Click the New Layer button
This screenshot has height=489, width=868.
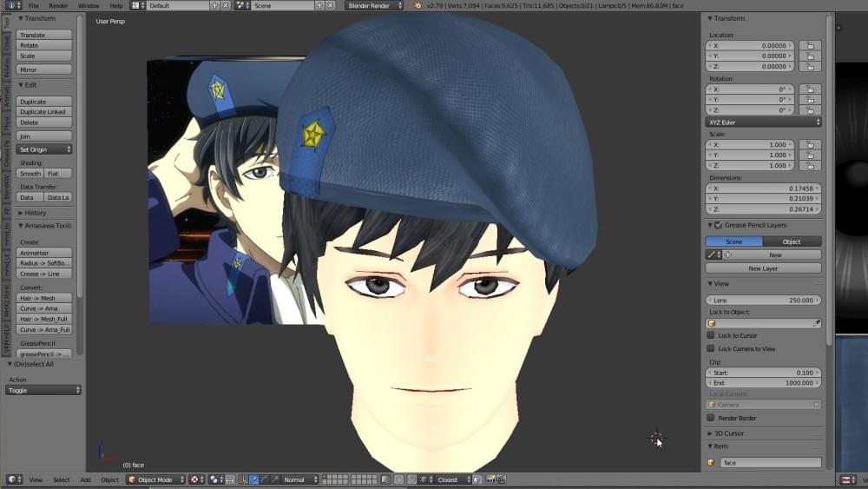click(763, 268)
